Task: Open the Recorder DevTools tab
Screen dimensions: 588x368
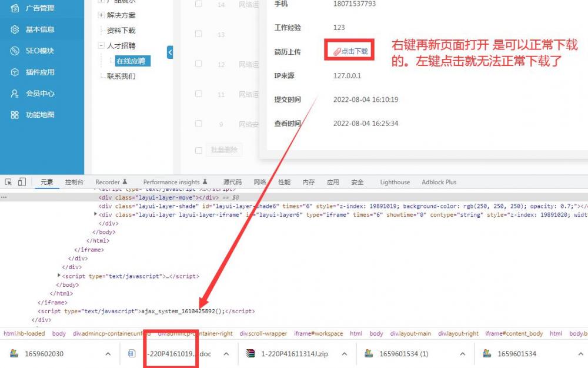Action: 111,182
